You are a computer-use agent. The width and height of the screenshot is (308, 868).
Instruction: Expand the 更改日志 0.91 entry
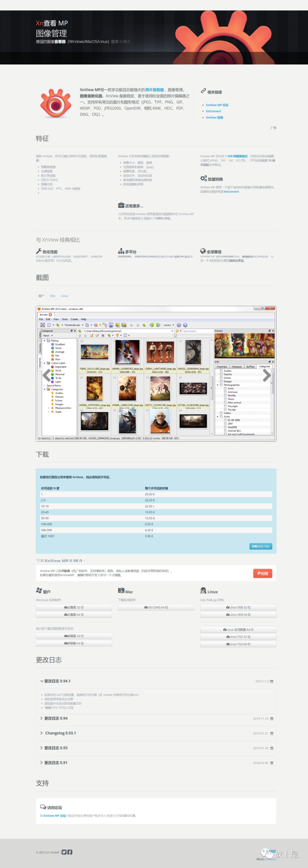coord(56,762)
